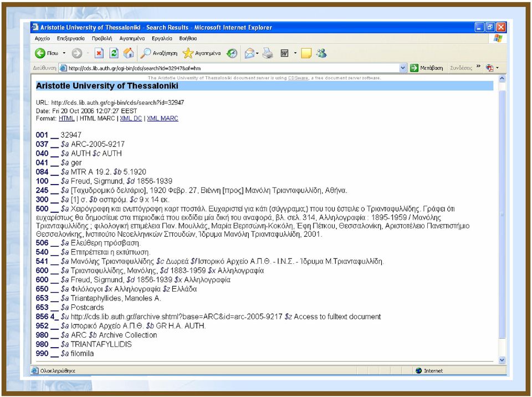Click 'Επιτρέπεται η εκτύπωση.' in field 540
The width and height of the screenshot is (532, 397).
111,252
